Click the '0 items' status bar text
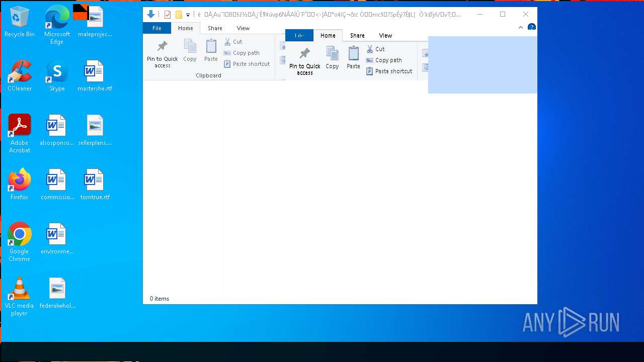644x362 pixels. tap(159, 299)
